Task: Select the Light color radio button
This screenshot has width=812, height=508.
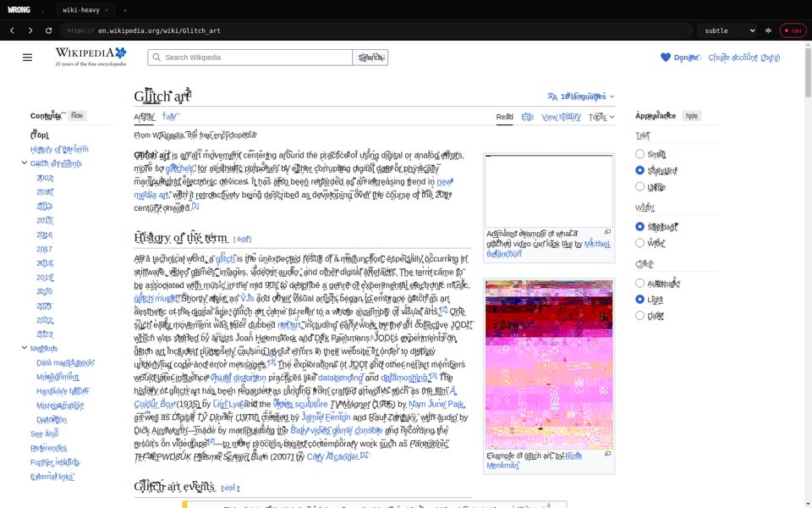Action: pos(639,299)
